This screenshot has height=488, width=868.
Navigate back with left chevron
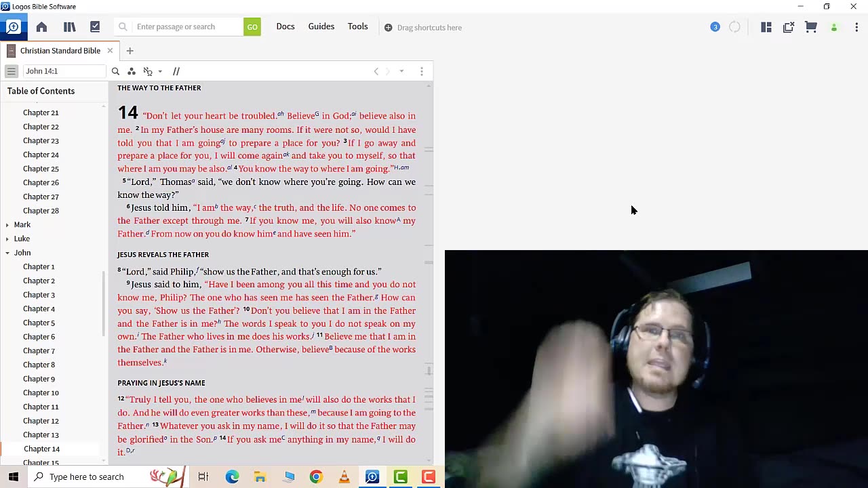click(376, 71)
